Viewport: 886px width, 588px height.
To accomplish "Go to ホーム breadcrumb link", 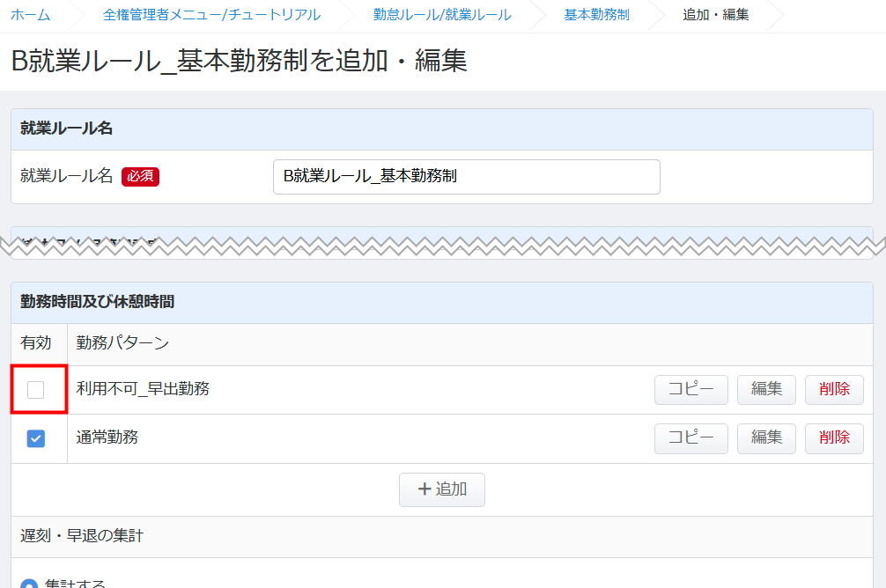I will click(x=30, y=15).
